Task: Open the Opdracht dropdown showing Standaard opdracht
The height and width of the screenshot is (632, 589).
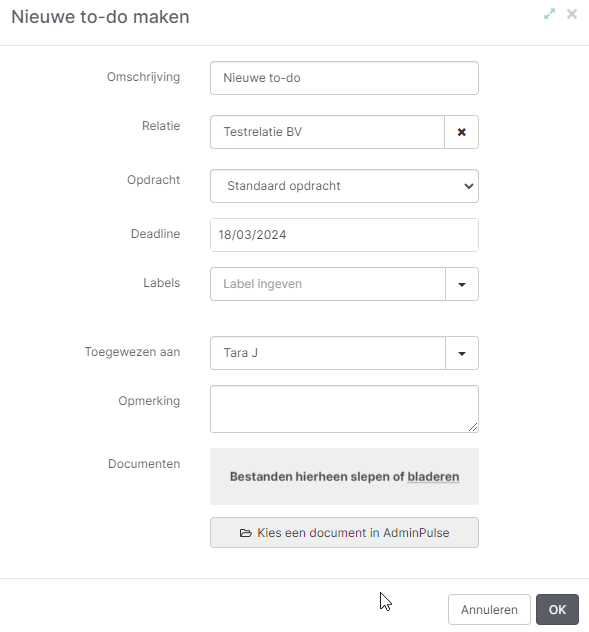Action: click(x=344, y=186)
